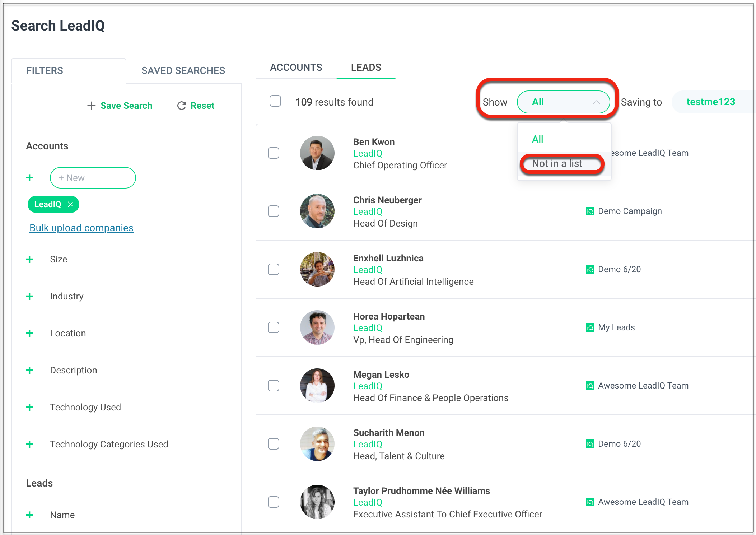This screenshot has width=756, height=535.
Task: Click the iQ icon beside Enxhell's Demo 6/20 list
Action: (x=590, y=269)
